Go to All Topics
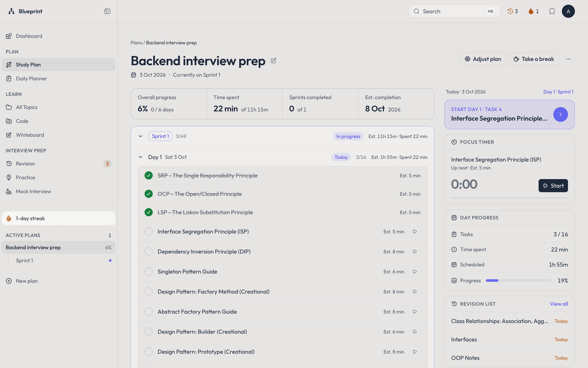This screenshot has height=368, width=588. (58, 107)
